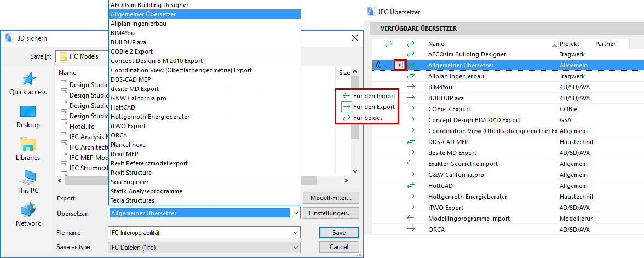This screenshot has width=644, height=258.
Task: Choose Plancal nova from the dropdown list
Action: [205, 145]
